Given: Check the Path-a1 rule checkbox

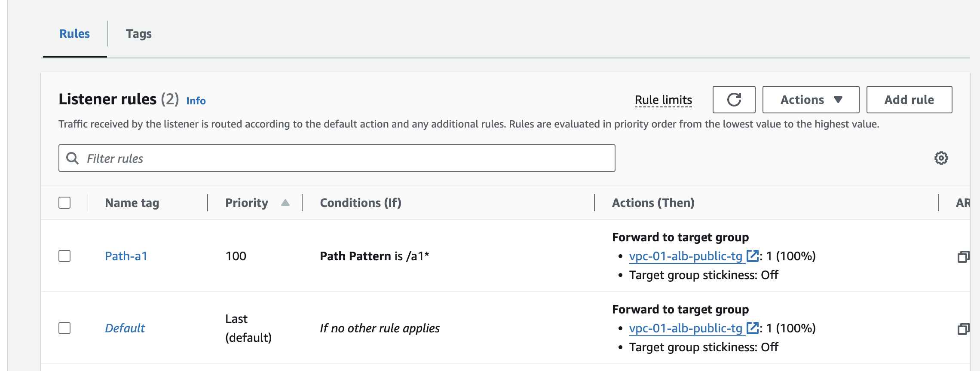Looking at the screenshot, I should tap(64, 256).
